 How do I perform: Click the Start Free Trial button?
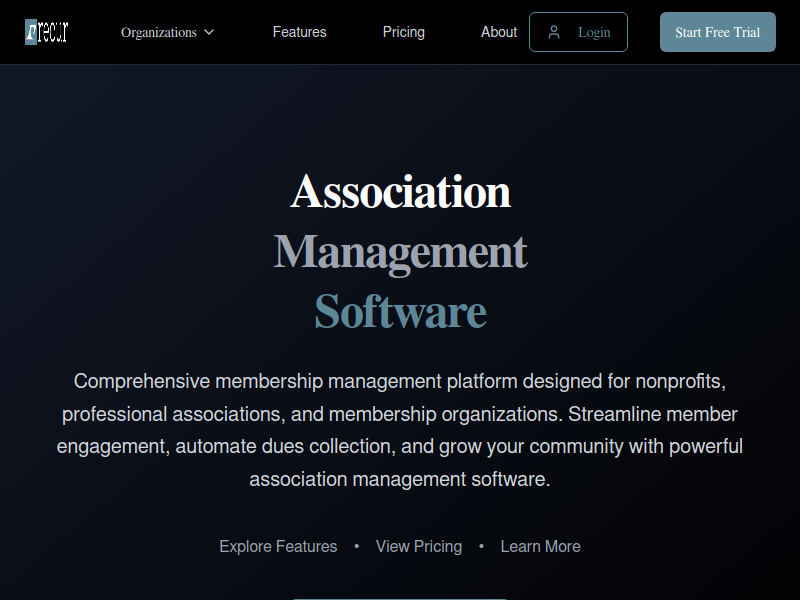717,32
